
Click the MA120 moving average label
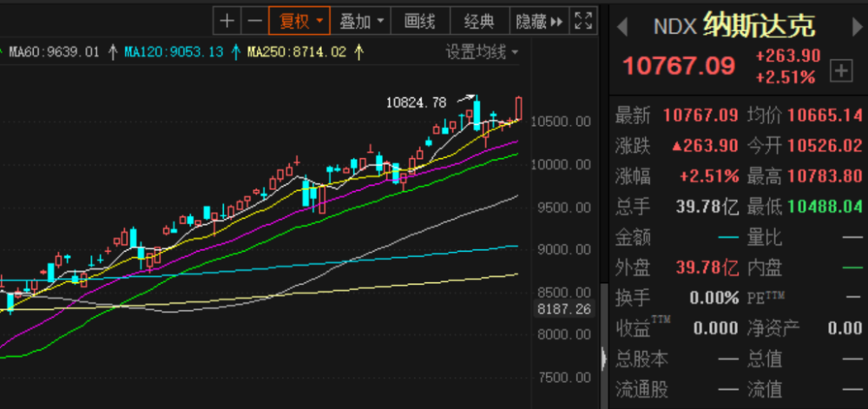click(x=174, y=53)
